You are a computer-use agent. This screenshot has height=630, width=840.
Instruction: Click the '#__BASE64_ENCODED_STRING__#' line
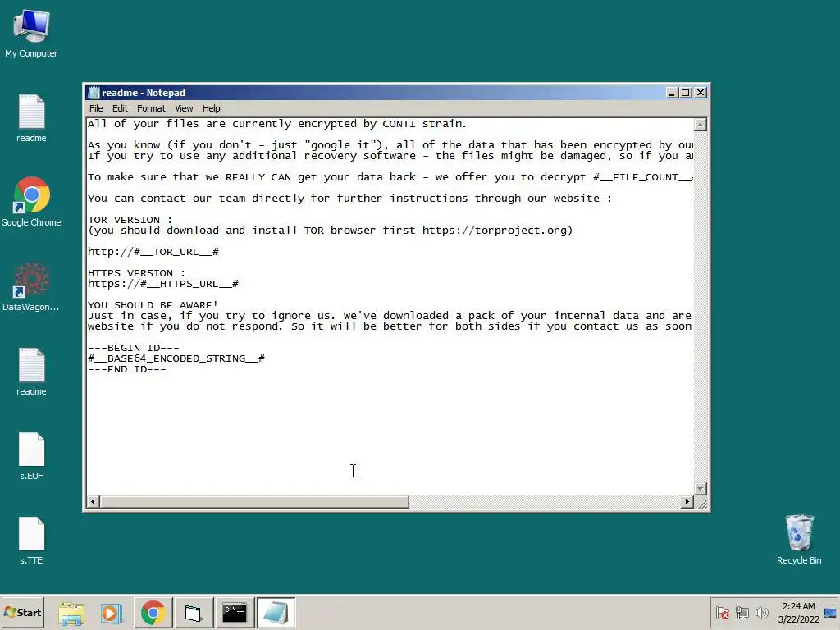point(176,359)
